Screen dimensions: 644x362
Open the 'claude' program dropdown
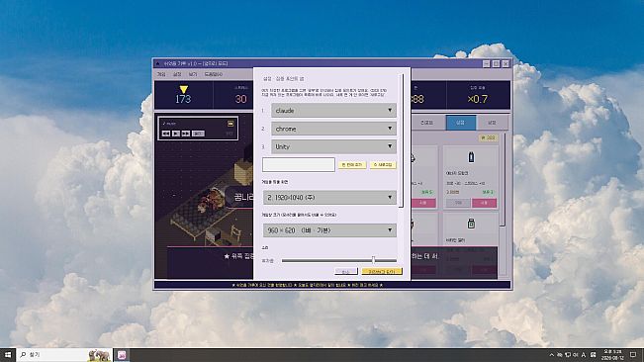click(x=333, y=111)
